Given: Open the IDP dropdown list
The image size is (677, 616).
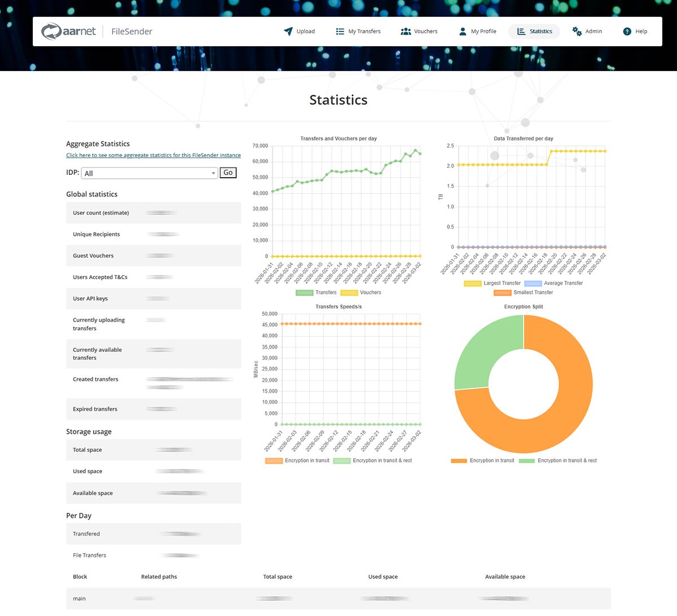Looking at the screenshot, I should point(150,173).
